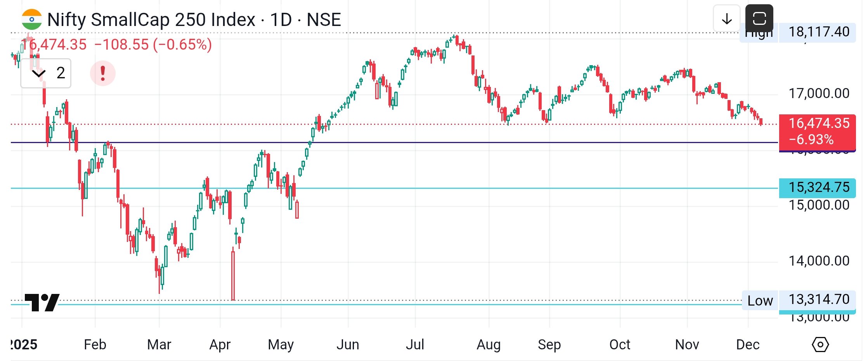Open the Nifty SmallCap 250 Index symbol title
This screenshot has width=868, height=361.
[x=151, y=20]
